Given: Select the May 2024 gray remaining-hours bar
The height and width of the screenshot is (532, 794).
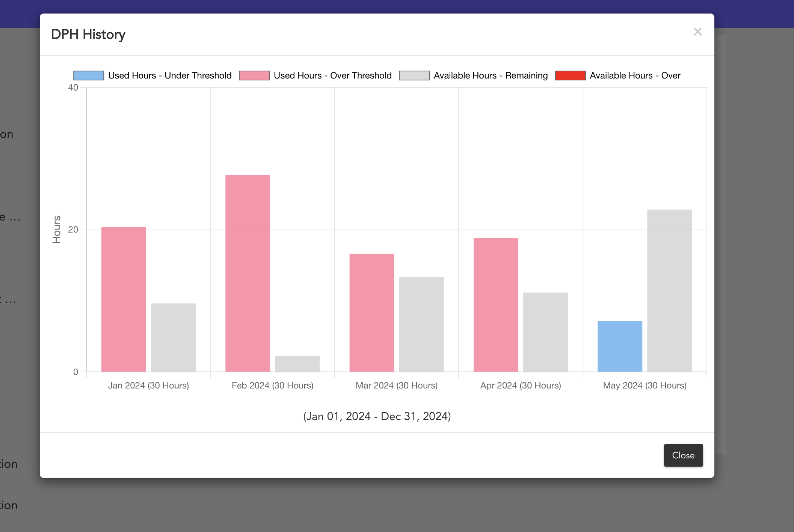Looking at the screenshot, I should [669, 290].
